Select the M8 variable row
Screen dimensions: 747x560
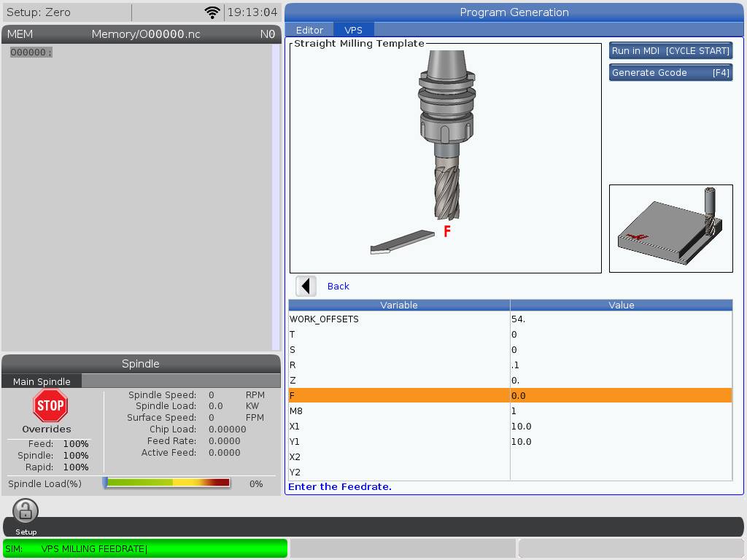[510, 411]
